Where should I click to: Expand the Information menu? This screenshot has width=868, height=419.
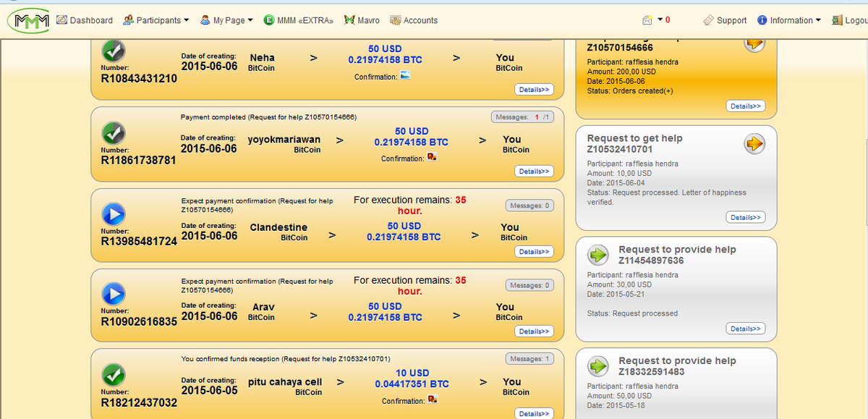(x=789, y=20)
